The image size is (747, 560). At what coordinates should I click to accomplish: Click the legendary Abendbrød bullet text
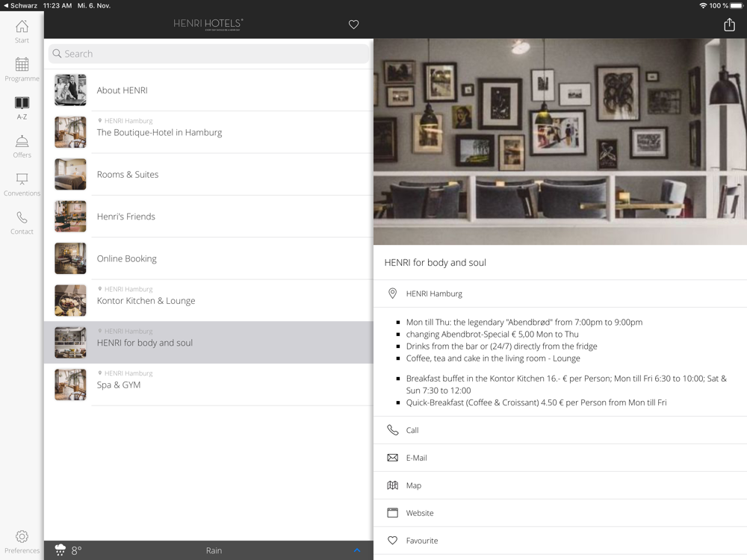pyautogui.click(x=524, y=322)
